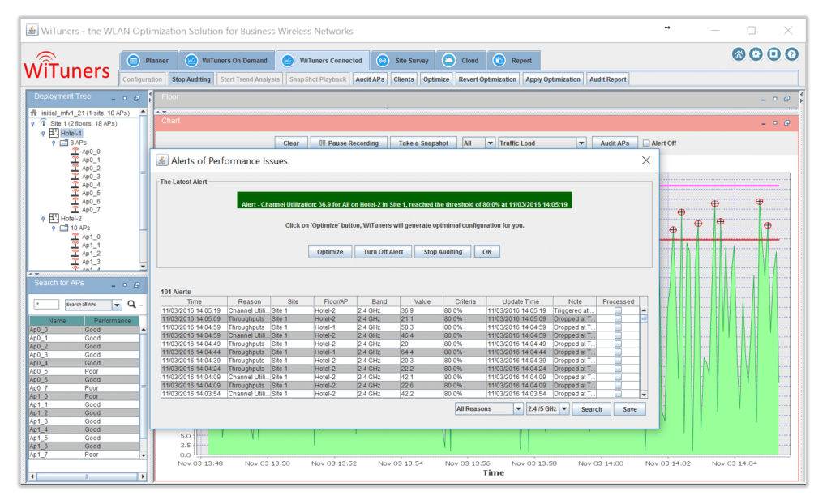Select Ap0_0 in the deployment tree
The width and height of the screenshot is (827, 504).
coord(91,152)
